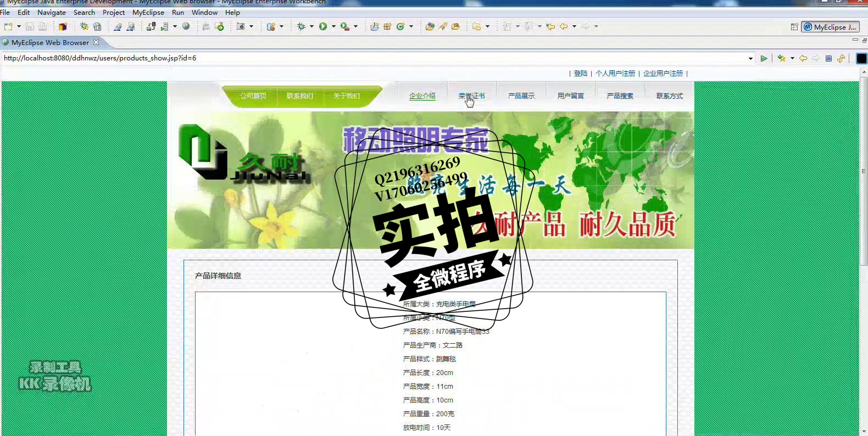Minimize the browser view panel
The width and height of the screenshot is (868, 436).
pyautogui.click(x=855, y=40)
